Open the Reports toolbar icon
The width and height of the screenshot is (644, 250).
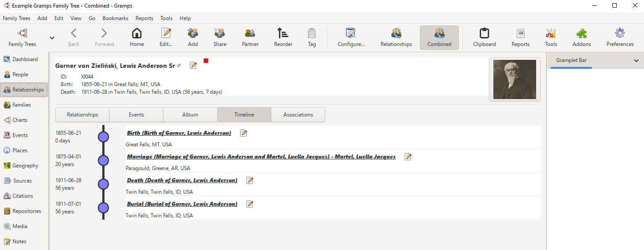click(x=521, y=37)
